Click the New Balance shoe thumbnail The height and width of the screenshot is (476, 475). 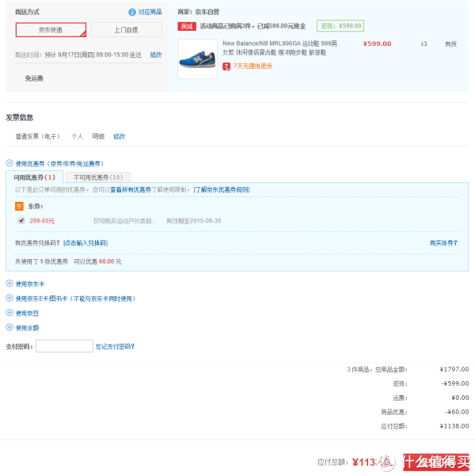pos(198,59)
